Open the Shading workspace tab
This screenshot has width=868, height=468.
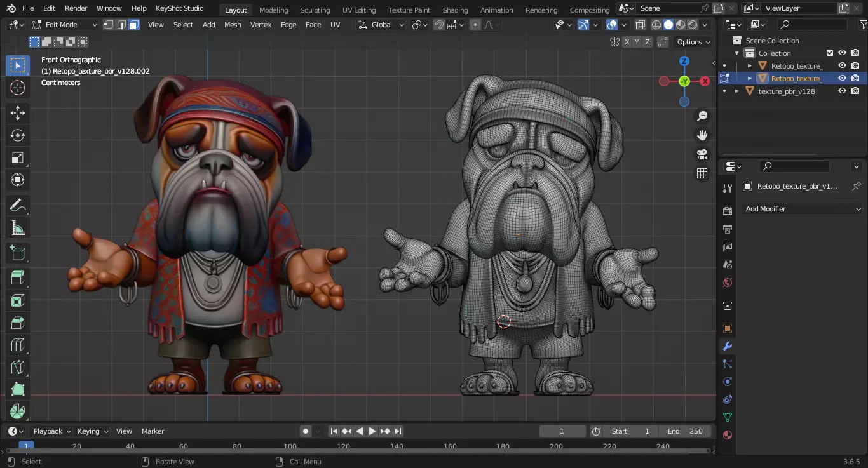pos(455,10)
